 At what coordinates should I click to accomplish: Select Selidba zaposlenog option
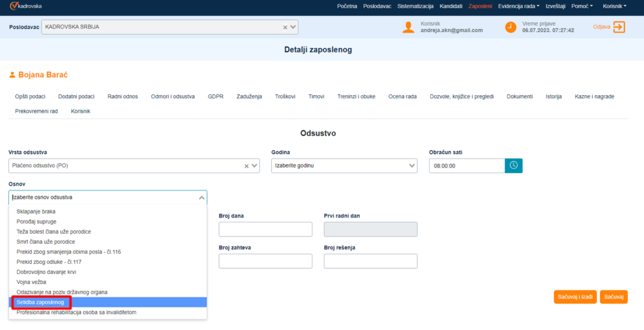(x=40, y=302)
